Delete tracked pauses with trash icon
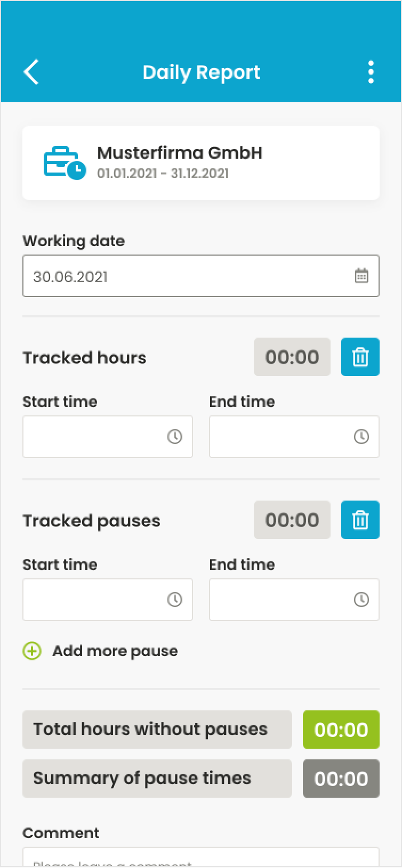This screenshot has height=868, width=402. pyautogui.click(x=360, y=520)
